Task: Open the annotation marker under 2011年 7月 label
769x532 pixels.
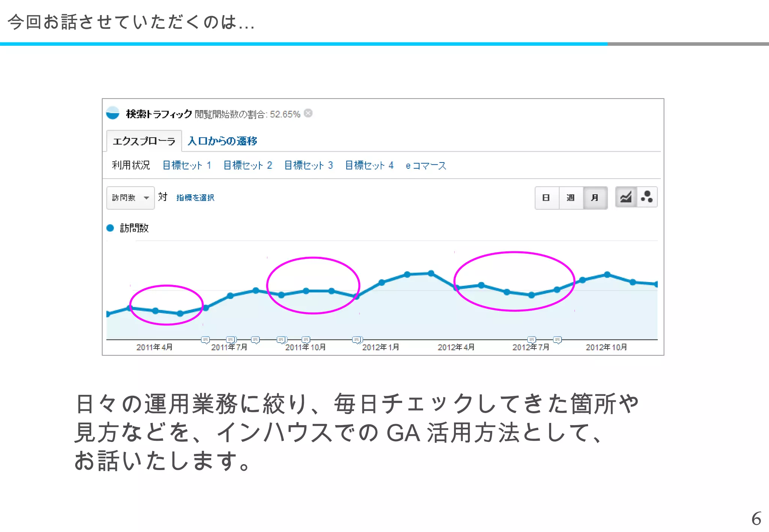Action: click(231, 340)
